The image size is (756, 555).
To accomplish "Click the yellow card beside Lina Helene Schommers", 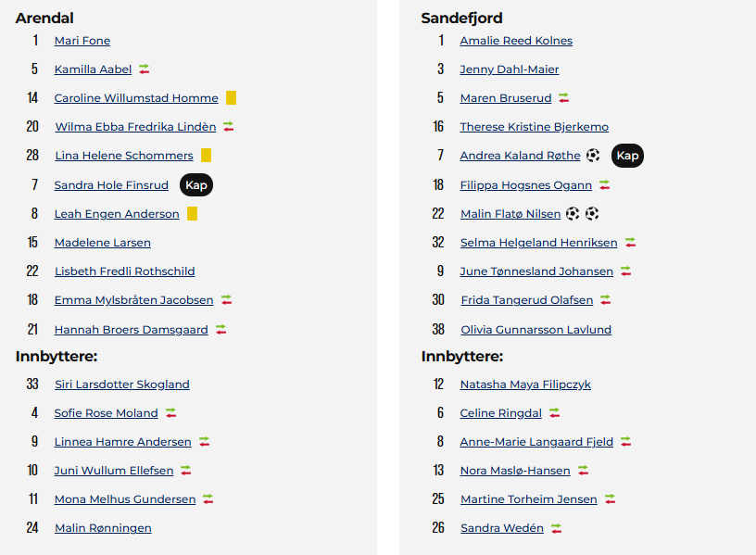I will click(206, 156).
